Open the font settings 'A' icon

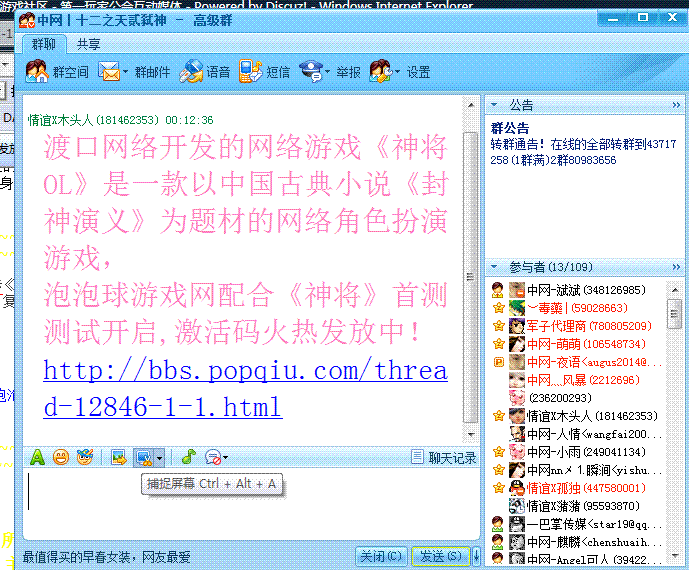click(x=36, y=457)
